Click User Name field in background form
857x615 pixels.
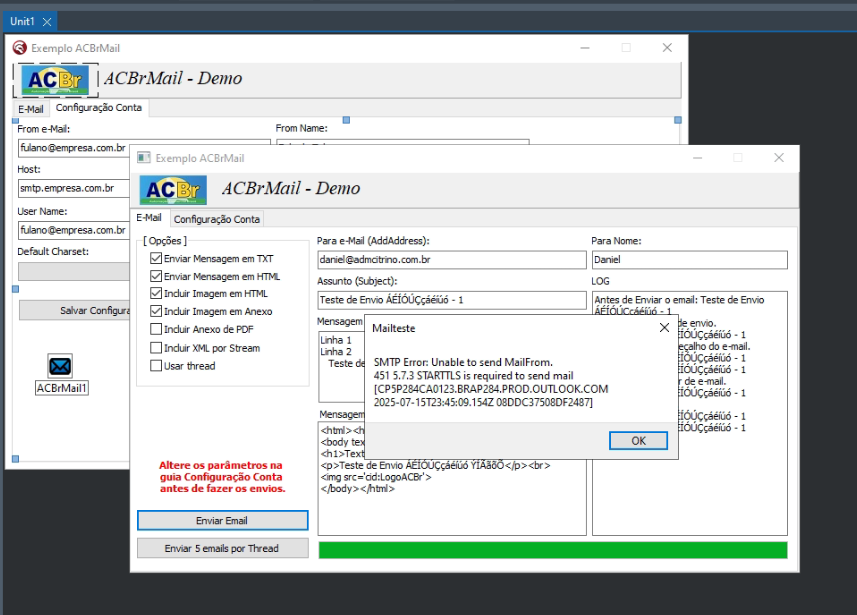point(74,230)
